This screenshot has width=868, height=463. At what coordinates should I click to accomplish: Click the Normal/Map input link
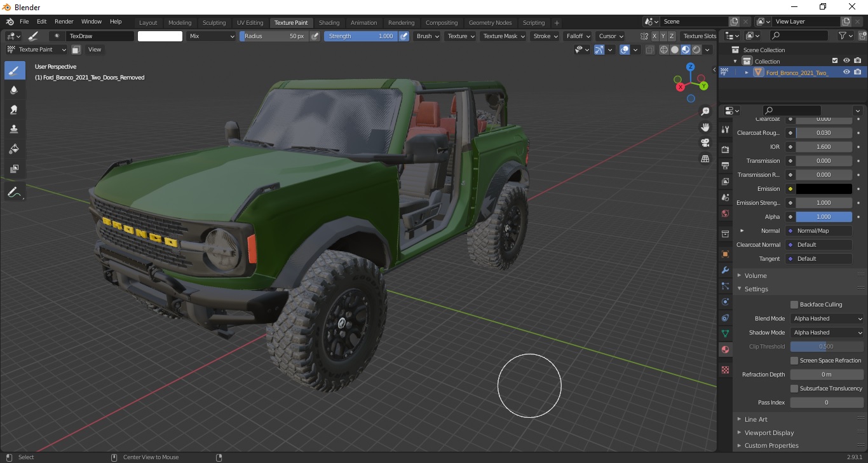click(820, 231)
